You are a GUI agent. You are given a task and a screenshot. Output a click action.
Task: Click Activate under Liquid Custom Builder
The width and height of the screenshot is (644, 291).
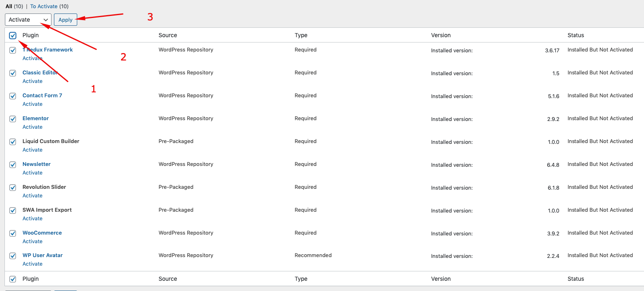(x=32, y=150)
